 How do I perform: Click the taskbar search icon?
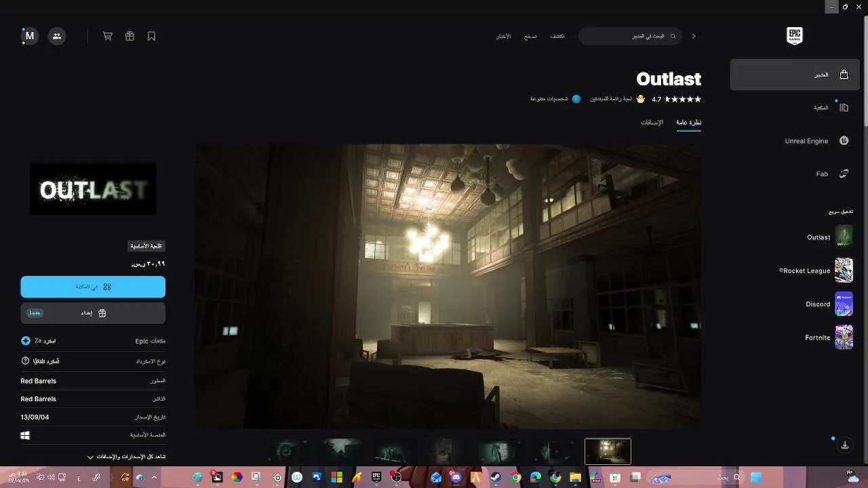point(736,477)
